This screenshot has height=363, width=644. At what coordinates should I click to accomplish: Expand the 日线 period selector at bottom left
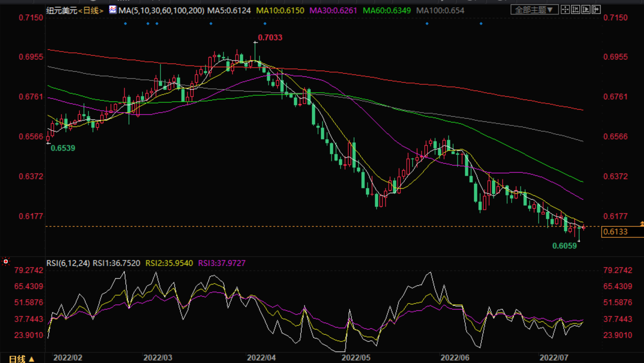[21, 358]
